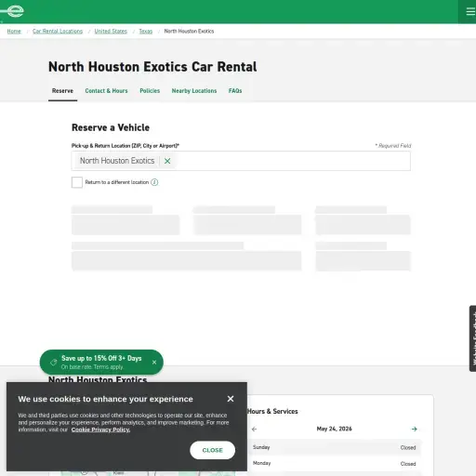476x476 pixels.
Task: Check Return to a different location
Action: 77,182
